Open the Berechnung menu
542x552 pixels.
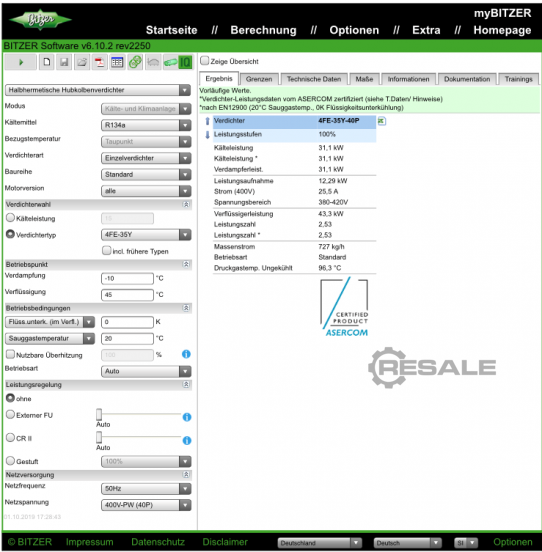pyautogui.click(x=263, y=30)
